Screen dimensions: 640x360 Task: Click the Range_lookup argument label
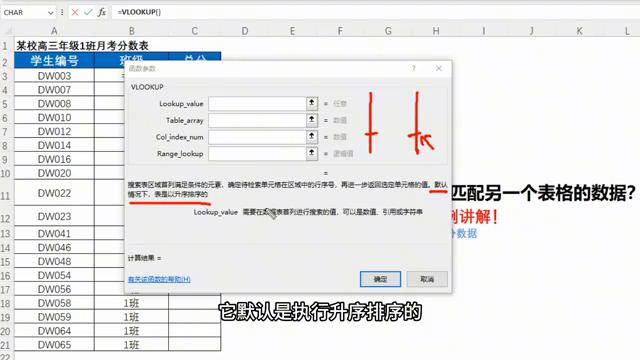click(x=180, y=154)
